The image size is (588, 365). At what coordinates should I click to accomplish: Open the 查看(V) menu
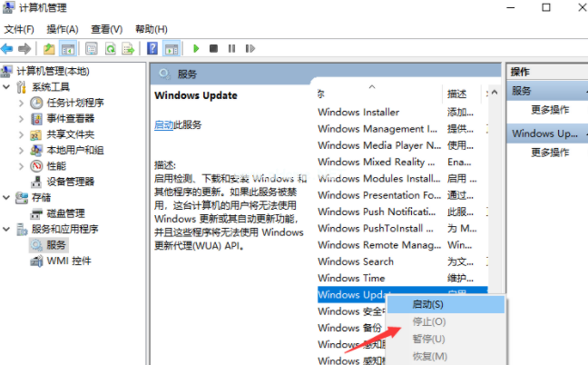105,29
